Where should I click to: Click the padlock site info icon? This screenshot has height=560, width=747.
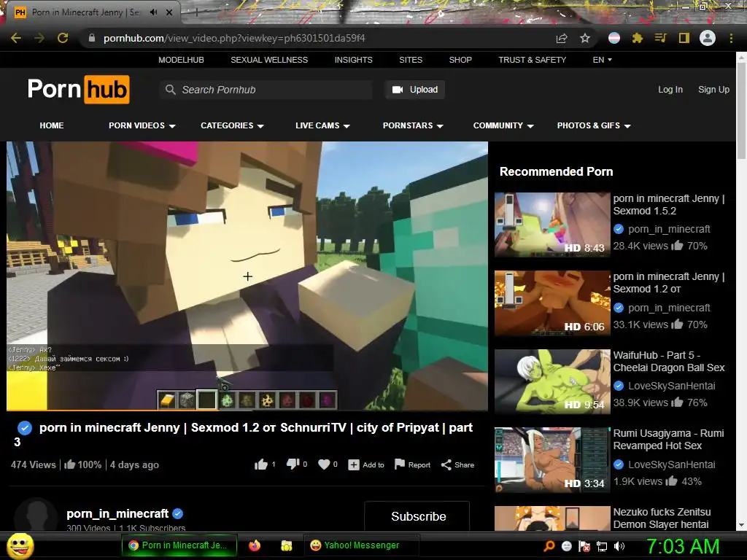click(x=92, y=38)
